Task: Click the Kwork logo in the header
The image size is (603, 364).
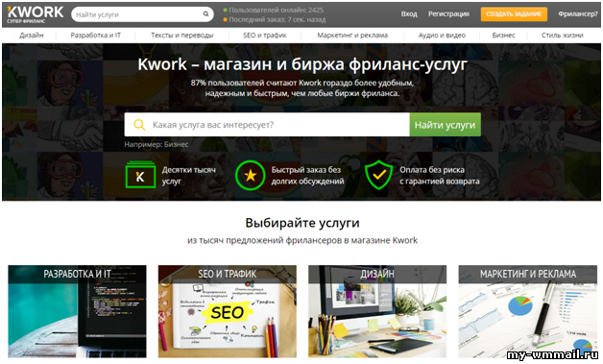Action: (35, 14)
